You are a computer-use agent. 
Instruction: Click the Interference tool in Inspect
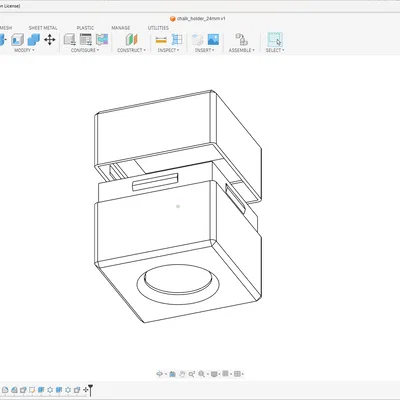point(177,40)
